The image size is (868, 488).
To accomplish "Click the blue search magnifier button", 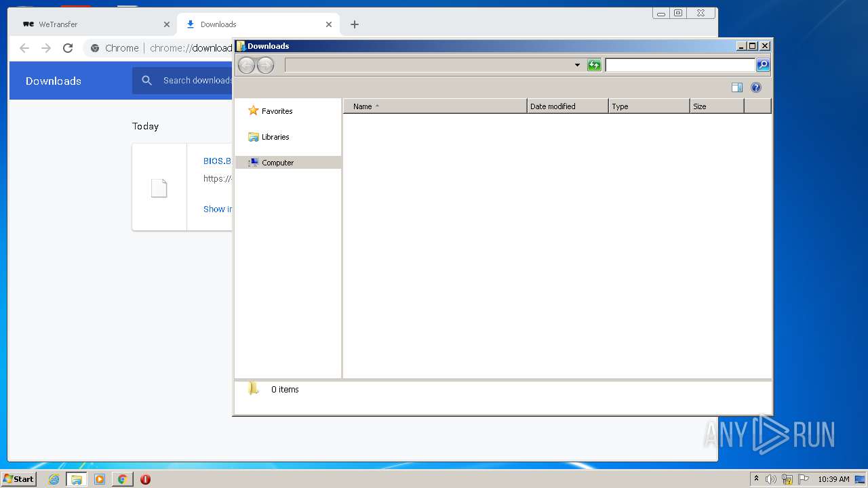I will [763, 65].
